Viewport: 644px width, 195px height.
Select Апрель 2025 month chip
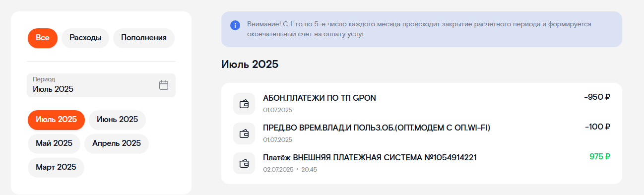117,143
